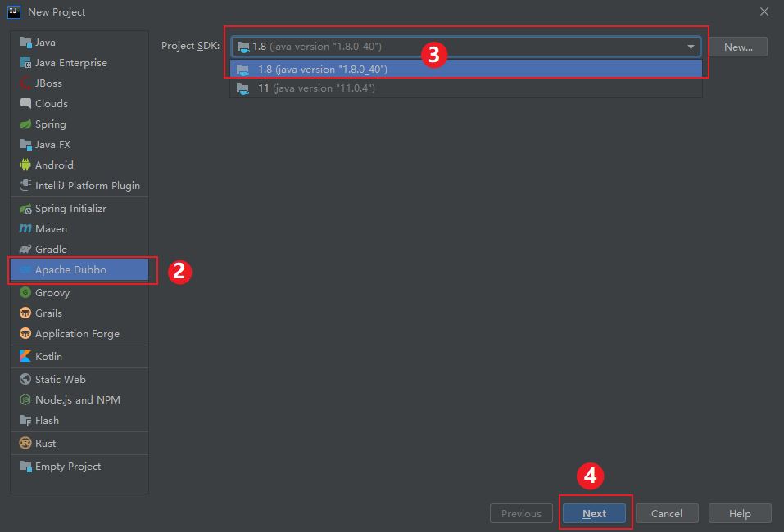Select the Spring leaf icon
This screenshot has width=784, height=532.
coord(25,124)
